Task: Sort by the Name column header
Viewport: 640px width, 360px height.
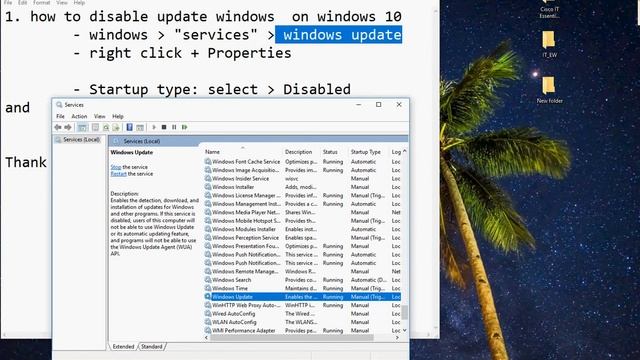Action: [242, 152]
